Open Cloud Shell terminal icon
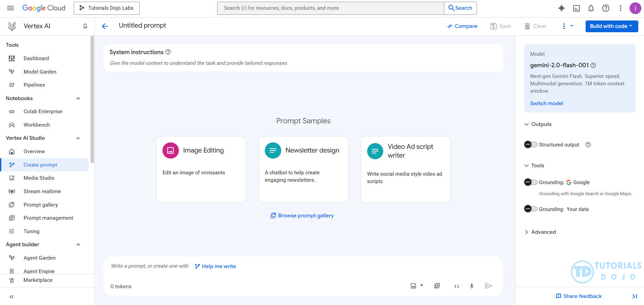644x305 pixels. coord(576,8)
